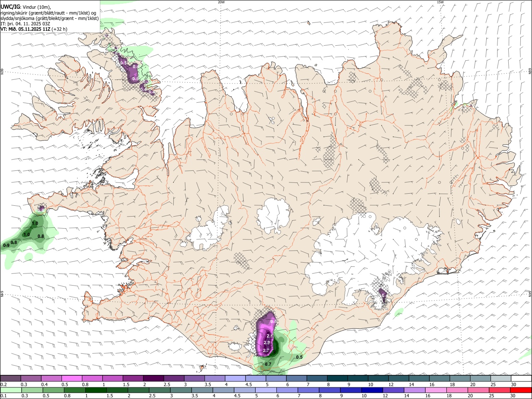Image resolution: width=532 pixels, height=399 pixels.
Task: Click the slate blue 6 snow-scale swatch
Action: [296, 378]
